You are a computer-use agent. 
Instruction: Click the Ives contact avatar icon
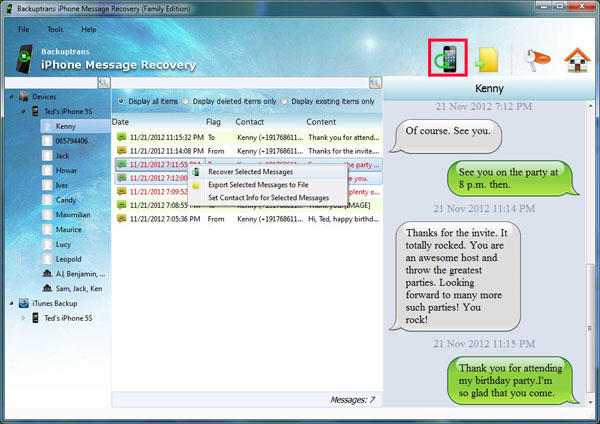coord(47,185)
